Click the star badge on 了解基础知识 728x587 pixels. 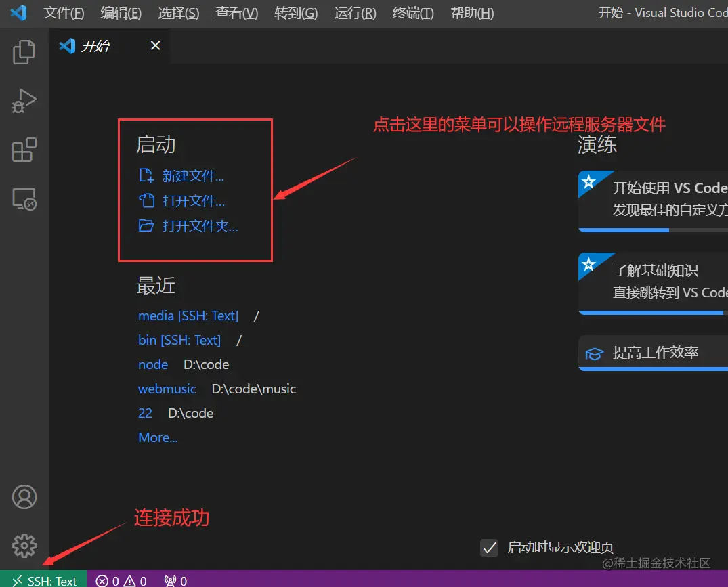click(588, 264)
